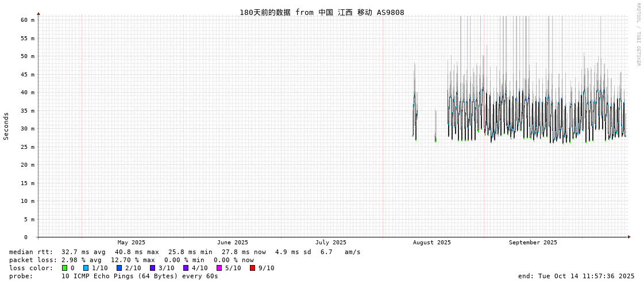Click the end timestamp Tue Oct 14
This screenshot has width=644, height=284.
click(x=576, y=276)
